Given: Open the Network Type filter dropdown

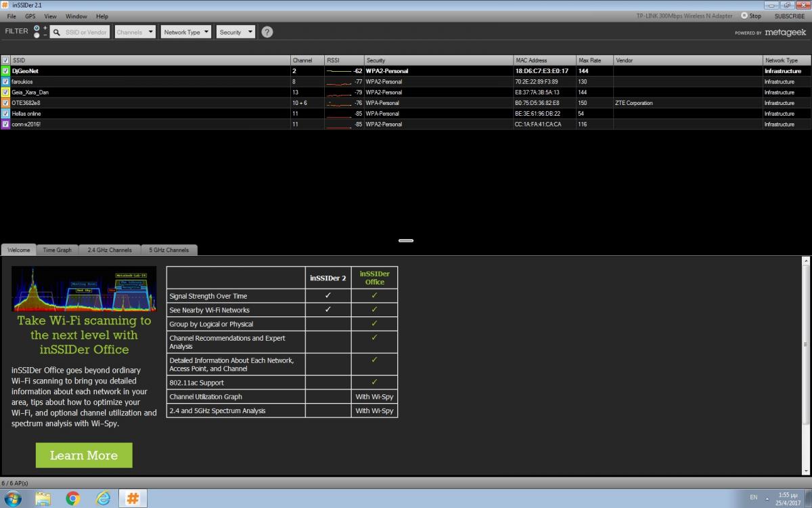Looking at the screenshot, I should click(186, 32).
